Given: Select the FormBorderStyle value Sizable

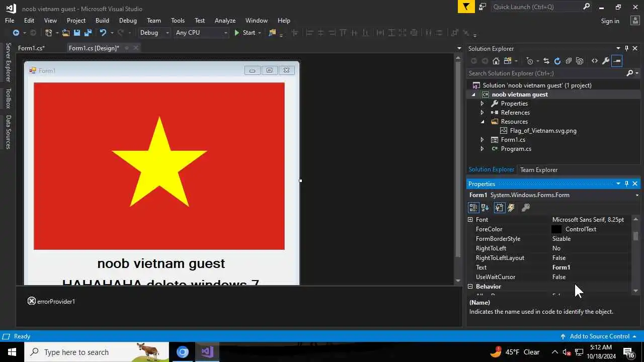Looking at the screenshot, I should pyautogui.click(x=561, y=239).
